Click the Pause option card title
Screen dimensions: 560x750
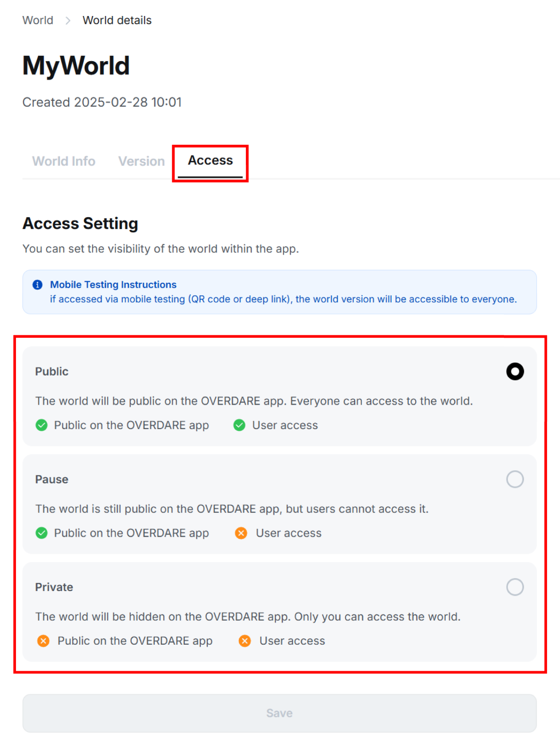(x=52, y=479)
